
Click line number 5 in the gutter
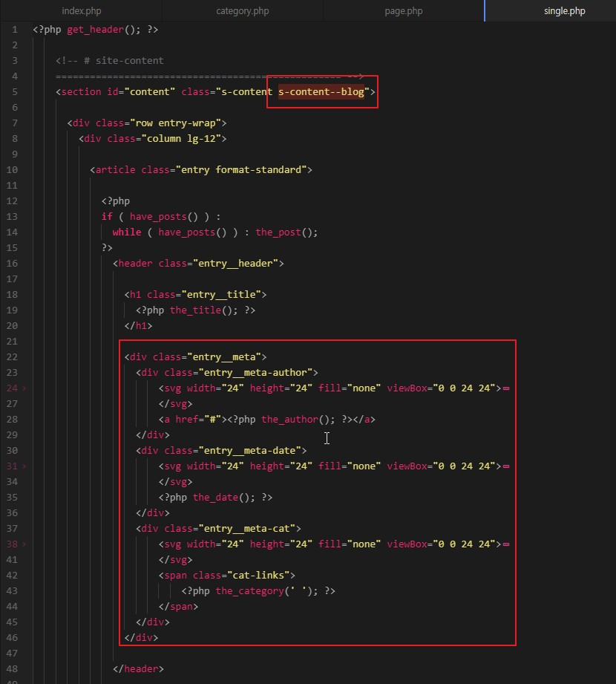pyautogui.click(x=15, y=91)
